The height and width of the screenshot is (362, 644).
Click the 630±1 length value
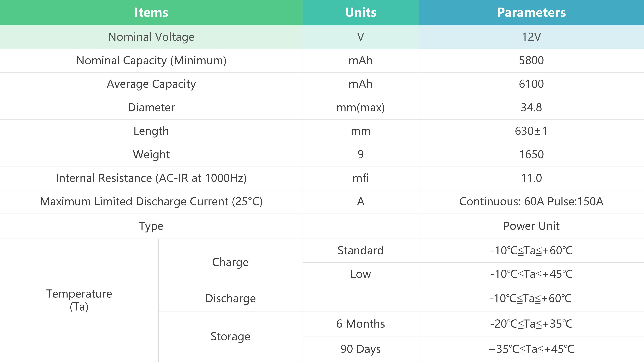(x=531, y=131)
